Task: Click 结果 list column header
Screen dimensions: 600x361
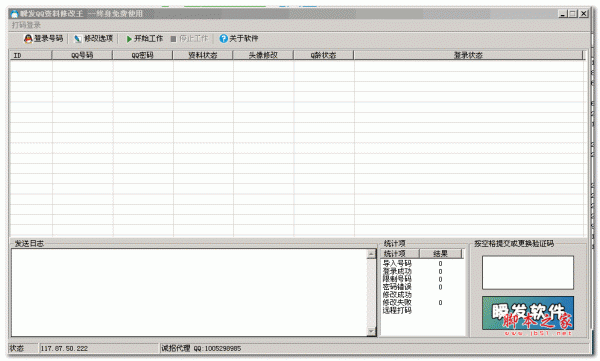Action: (441, 254)
